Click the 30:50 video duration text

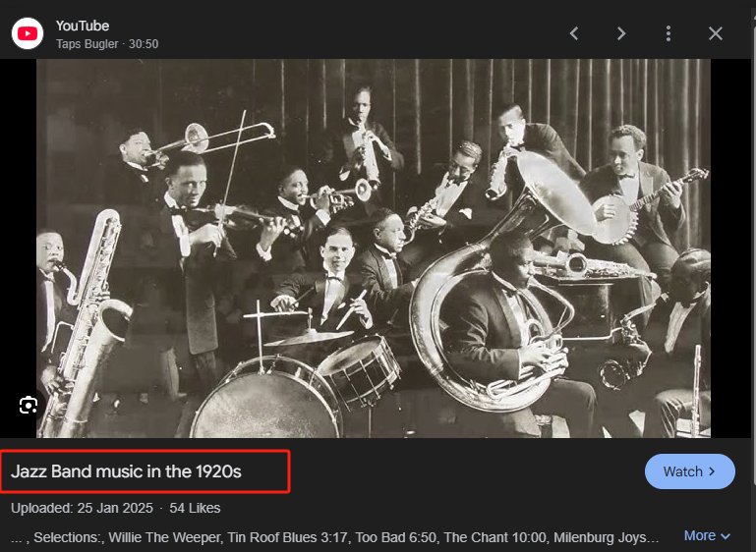click(x=143, y=44)
